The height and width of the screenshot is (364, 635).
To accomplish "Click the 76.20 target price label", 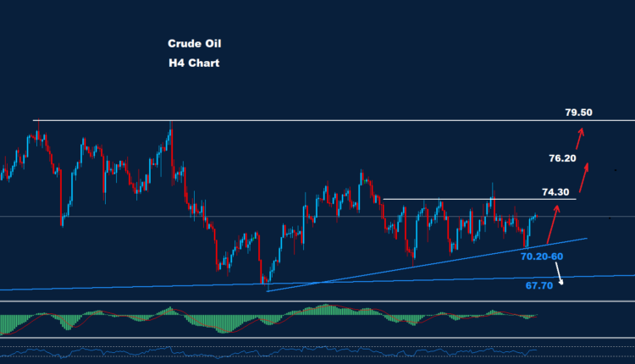I will [x=562, y=158].
